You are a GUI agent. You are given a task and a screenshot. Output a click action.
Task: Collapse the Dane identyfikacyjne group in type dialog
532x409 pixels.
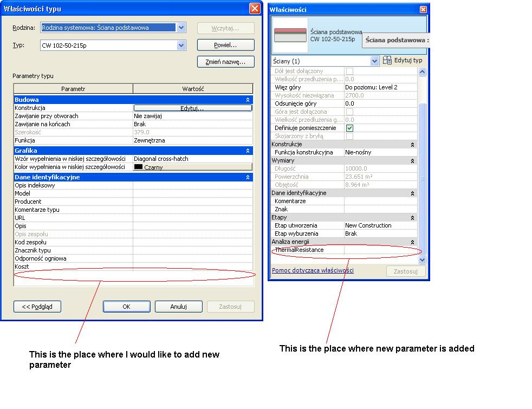click(248, 177)
